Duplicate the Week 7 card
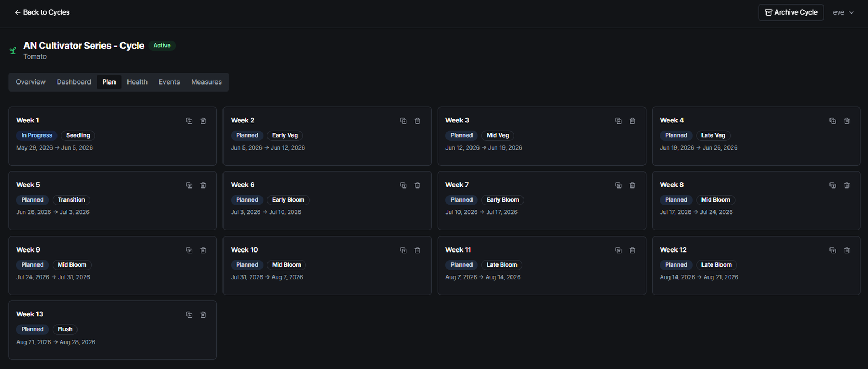 pyautogui.click(x=618, y=185)
